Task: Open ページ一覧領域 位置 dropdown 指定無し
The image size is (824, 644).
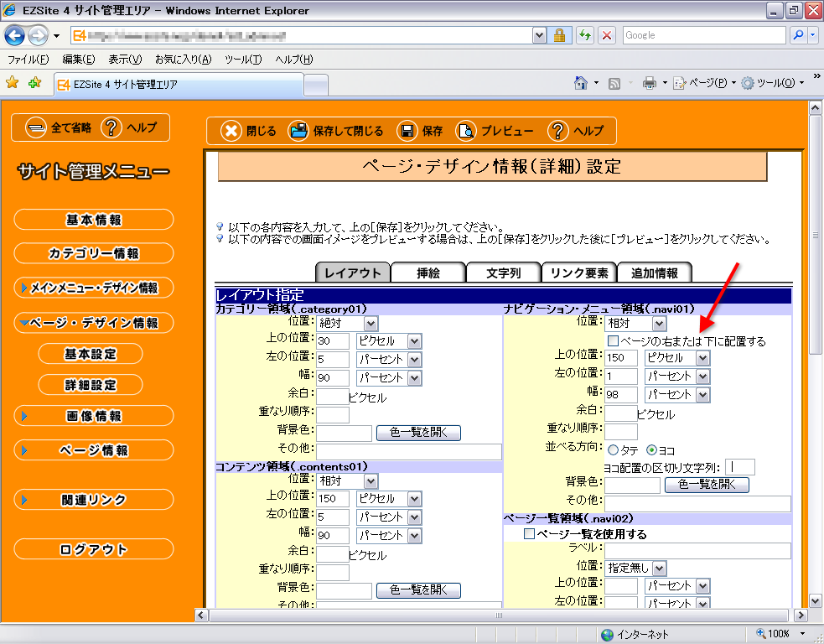Action: pos(636,569)
